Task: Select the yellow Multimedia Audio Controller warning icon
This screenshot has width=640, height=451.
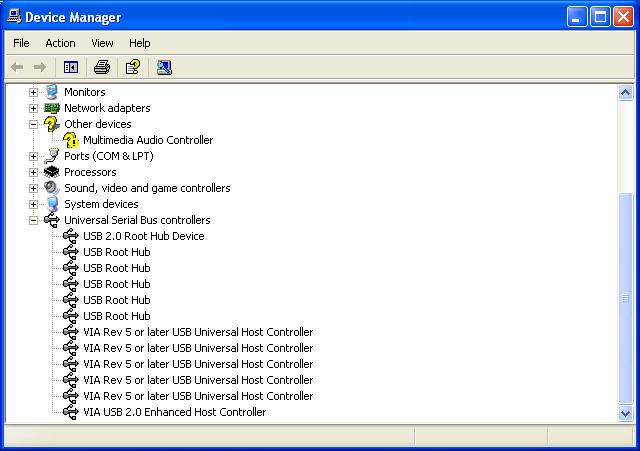Action: (71, 140)
